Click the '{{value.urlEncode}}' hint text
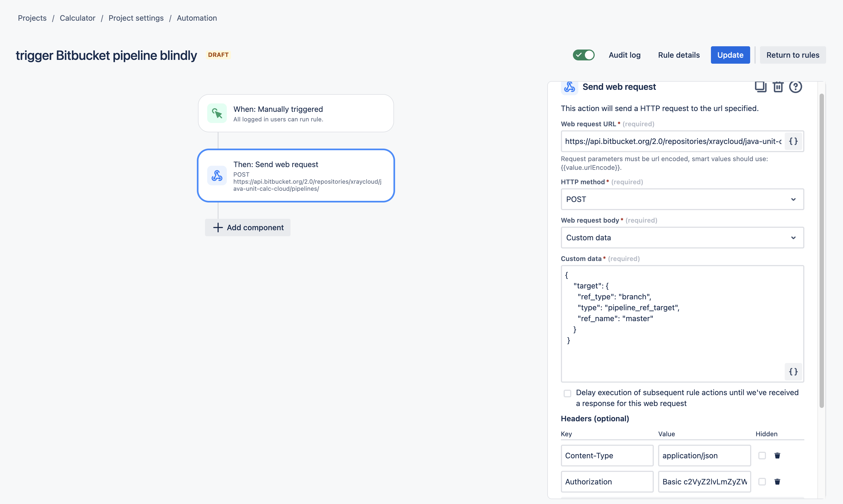Image resolution: width=843 pixels, height=504 pixels. pyautogui.click(x=590, y=167)
